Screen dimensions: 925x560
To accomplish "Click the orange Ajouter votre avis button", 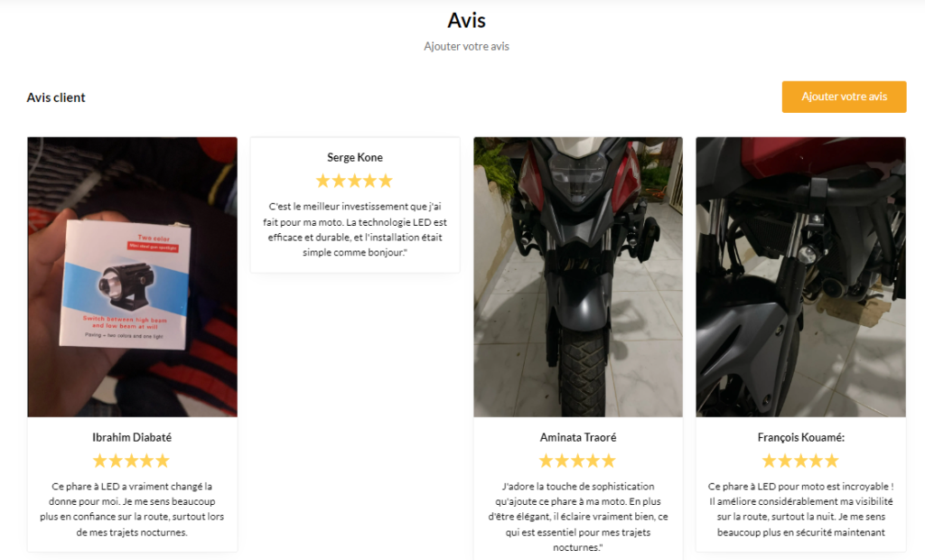I will click(844, 97).
